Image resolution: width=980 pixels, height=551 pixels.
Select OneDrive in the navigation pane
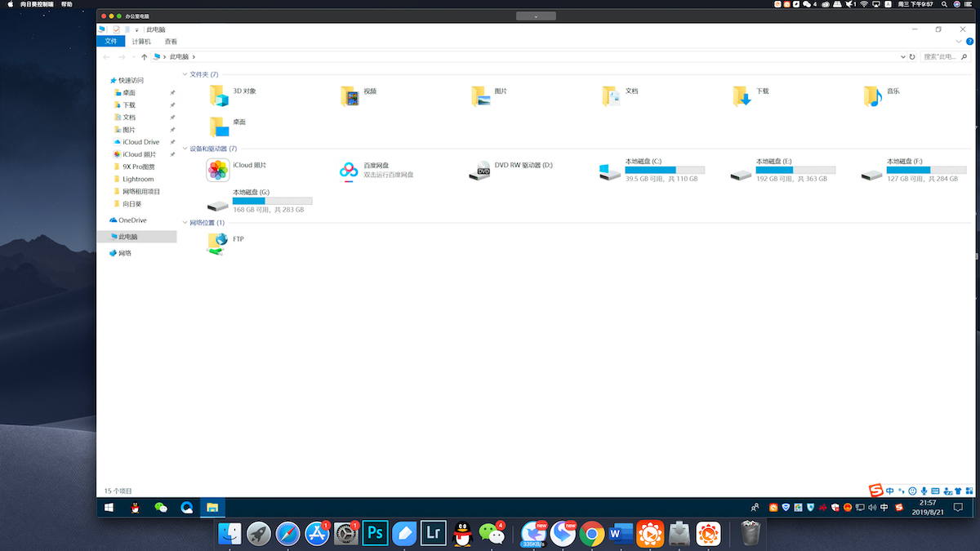point(132,220)
